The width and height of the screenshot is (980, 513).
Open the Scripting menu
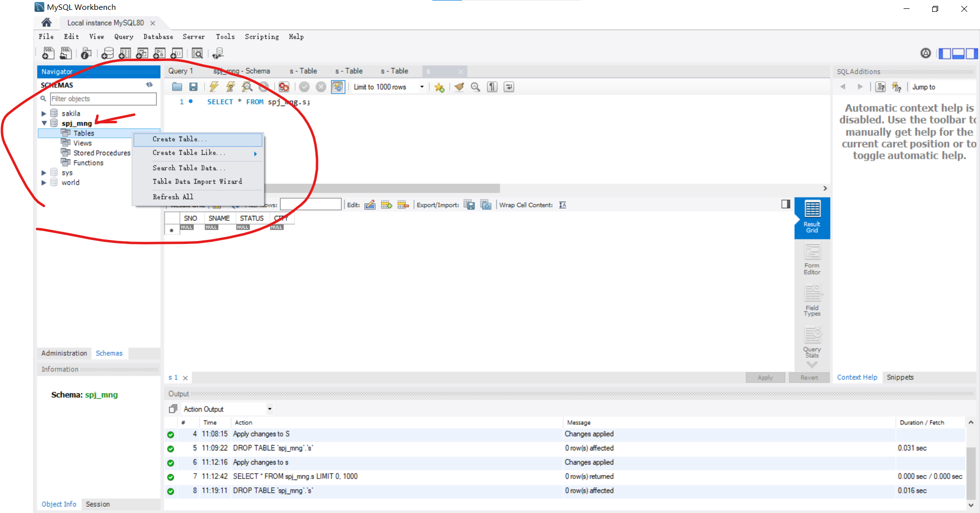[262, 37]
